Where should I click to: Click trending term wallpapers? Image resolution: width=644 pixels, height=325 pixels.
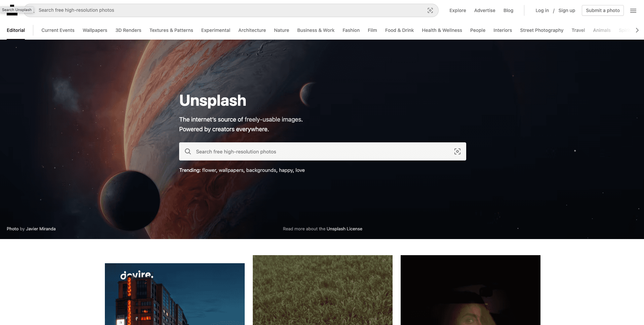point(231,170)
